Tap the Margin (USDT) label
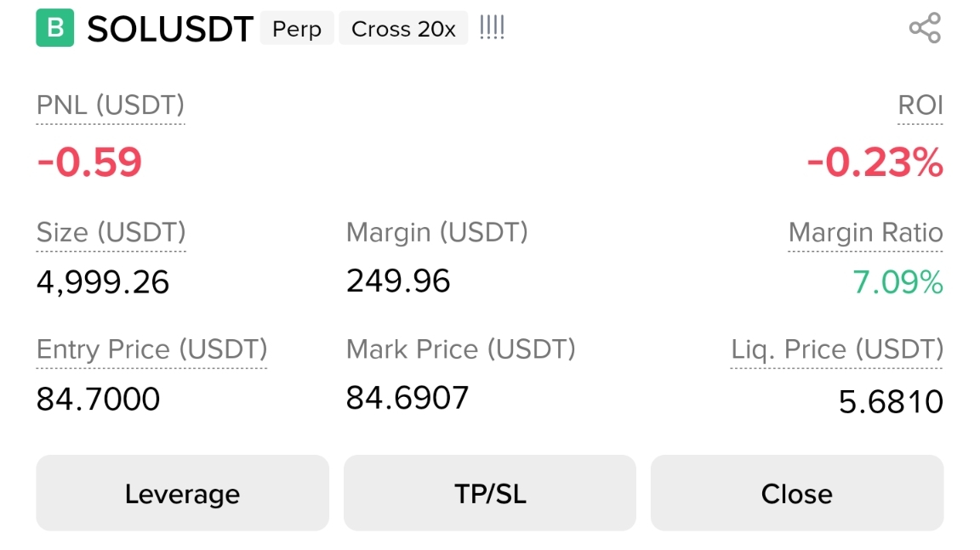Viewport: 980px width, 550px height. pyautogui.click(x=437, y=233)
